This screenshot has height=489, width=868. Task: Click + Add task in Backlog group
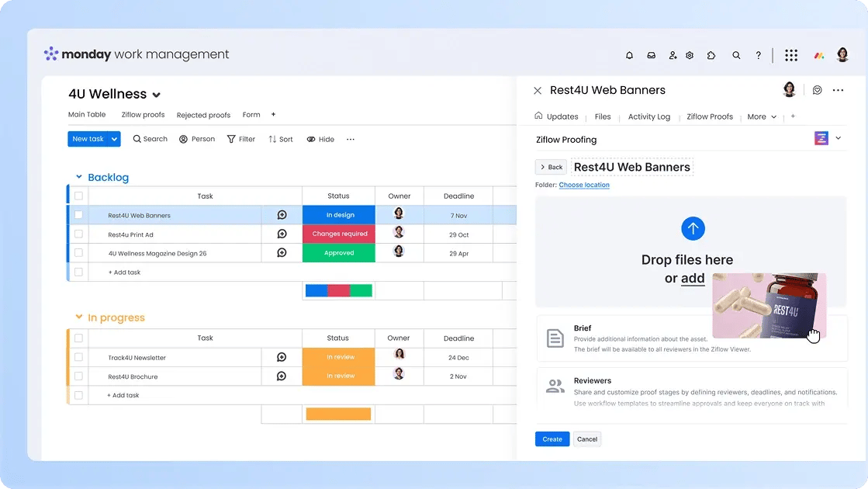[125, 272]
